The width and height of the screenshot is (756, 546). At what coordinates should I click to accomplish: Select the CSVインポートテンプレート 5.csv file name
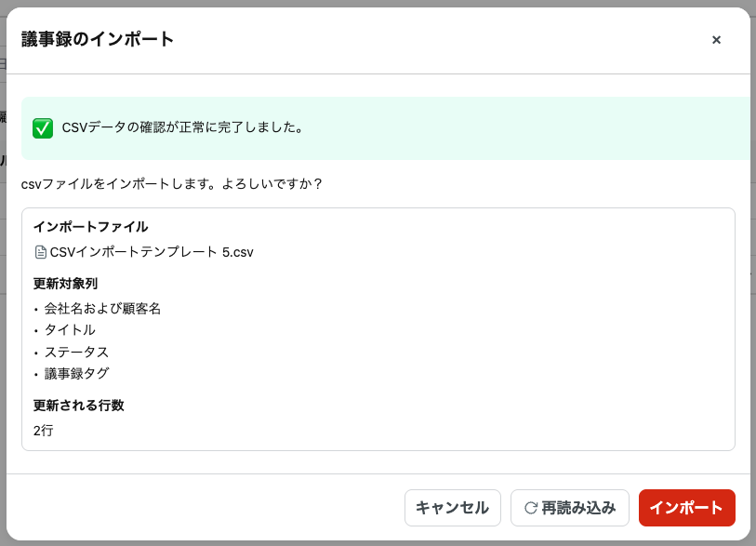point(152,252)
